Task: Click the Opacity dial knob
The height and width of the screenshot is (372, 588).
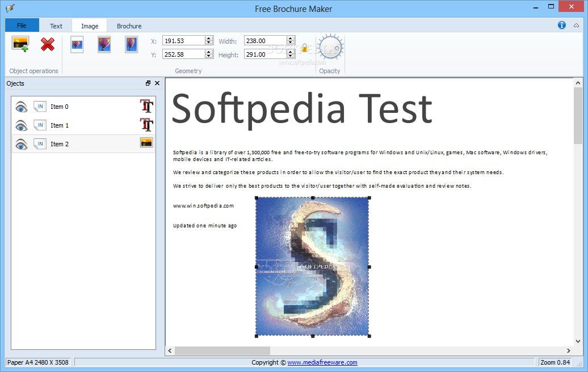Action: (330, 48)
